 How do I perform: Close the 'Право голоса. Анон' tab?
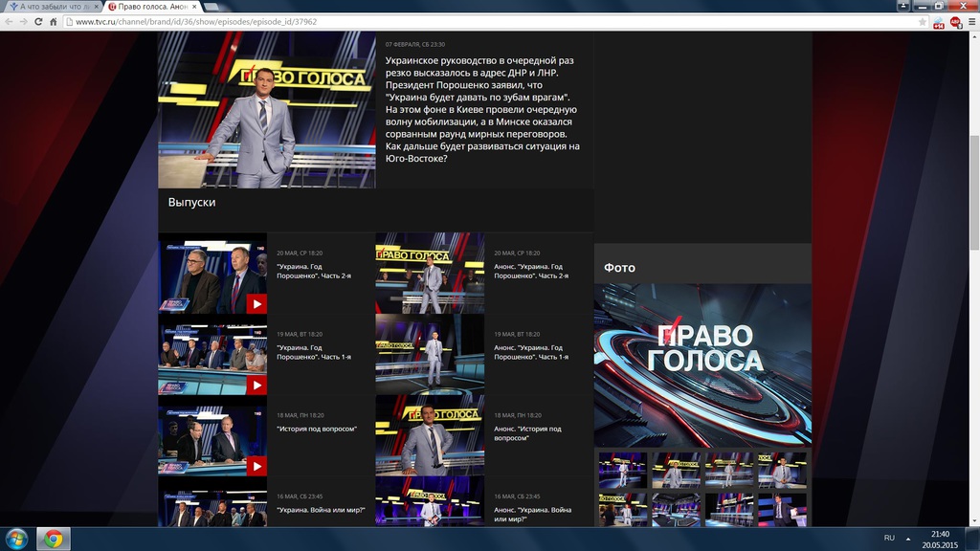tap(194, 7)
